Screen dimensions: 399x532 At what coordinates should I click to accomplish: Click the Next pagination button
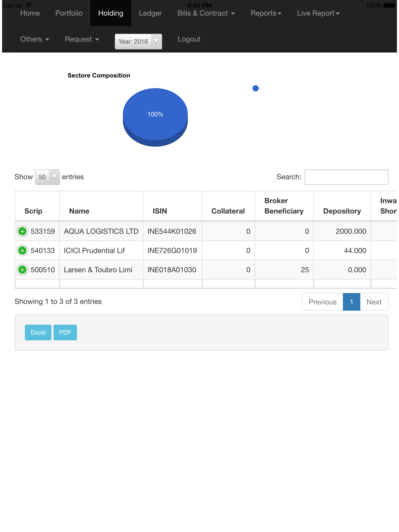coord(374,302)
